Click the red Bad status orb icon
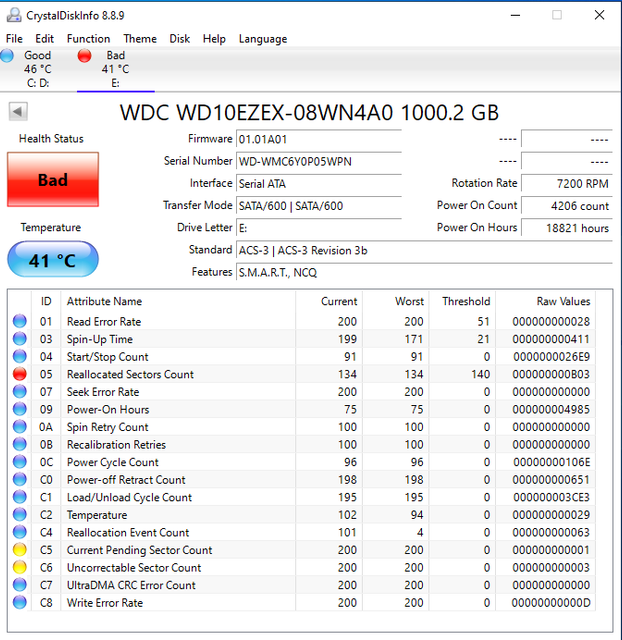This screenshot has height=640, width=622. pos(84,56)
